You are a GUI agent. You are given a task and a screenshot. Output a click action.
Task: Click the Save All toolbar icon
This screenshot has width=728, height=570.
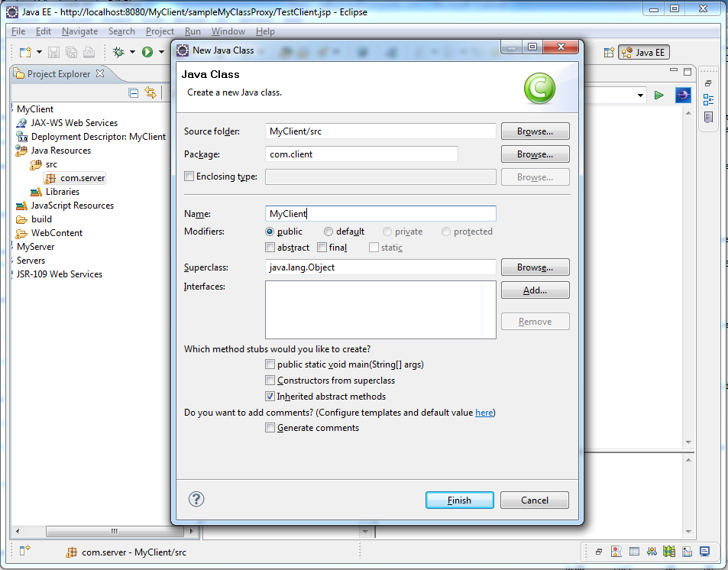71,52
